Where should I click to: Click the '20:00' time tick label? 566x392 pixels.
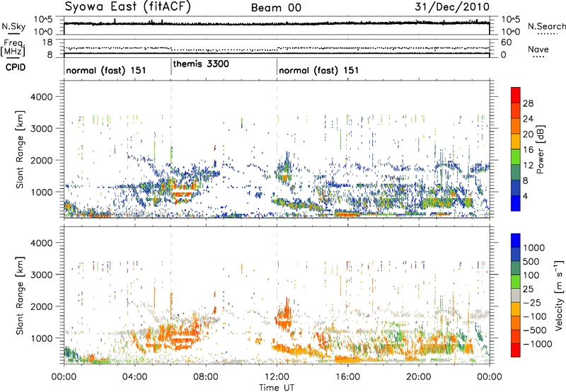click(419, 377)
